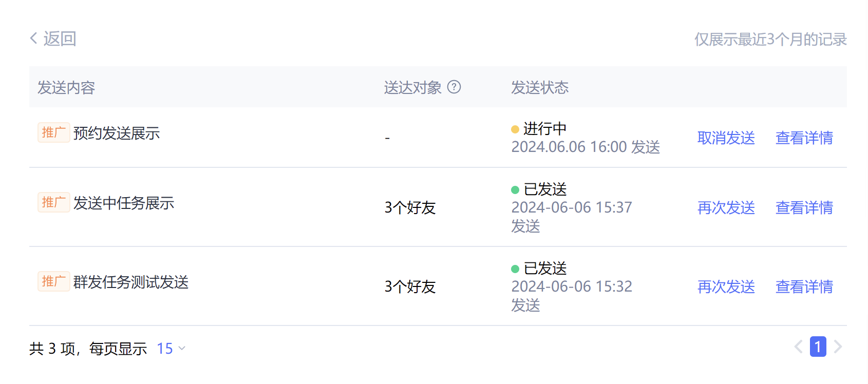Click 取消发送 for the scheduled task
Screen dimensions: 868x384
tap(726, 138)
